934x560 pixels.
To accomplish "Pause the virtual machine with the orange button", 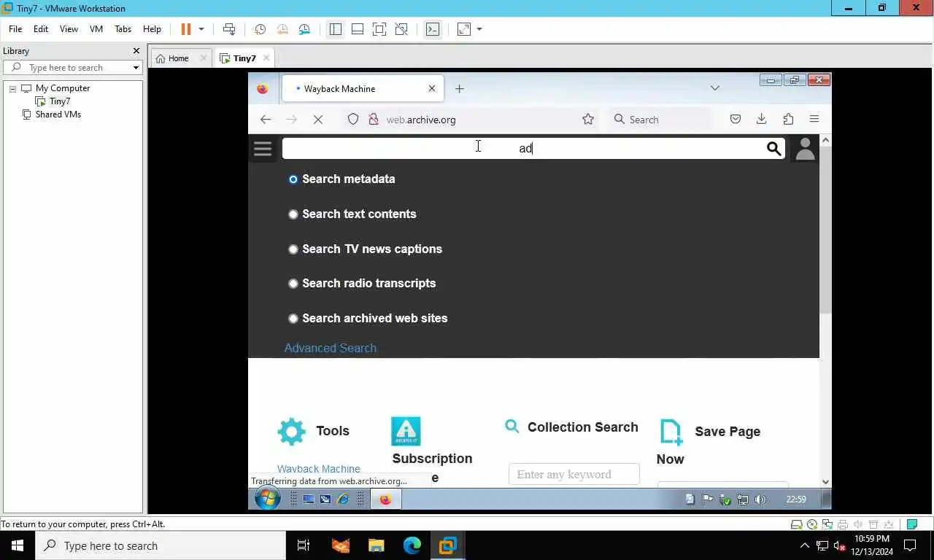I will pos(186,29).
